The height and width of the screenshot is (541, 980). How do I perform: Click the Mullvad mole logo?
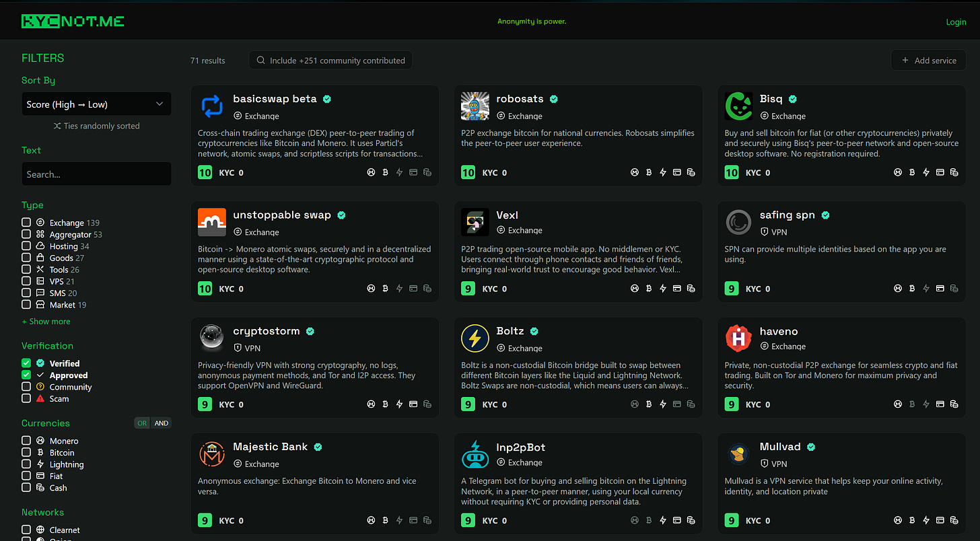738,454
